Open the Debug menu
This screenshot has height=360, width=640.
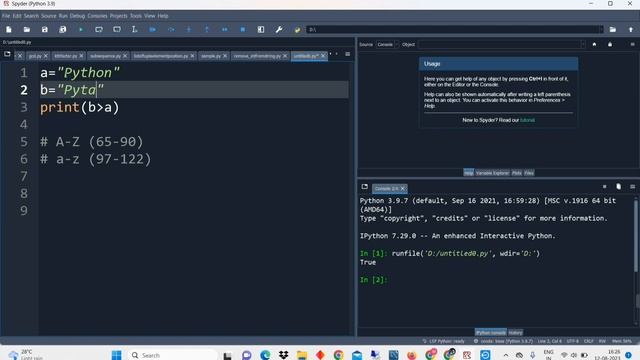[x=77, y=16]
